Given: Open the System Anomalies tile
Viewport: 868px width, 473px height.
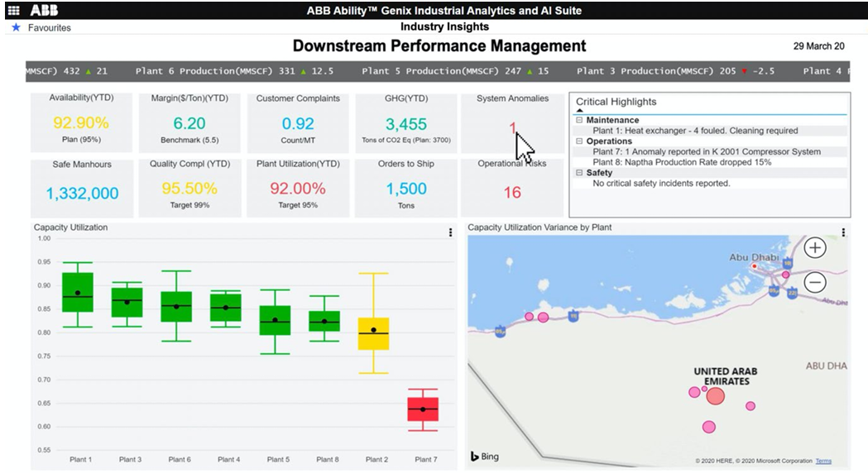Looking at the screenshot, I should (512, 122).
